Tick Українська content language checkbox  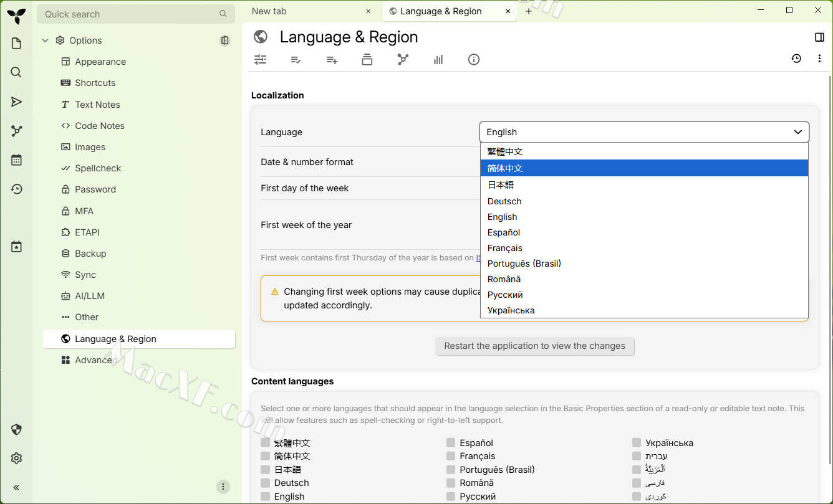click(x=637, y=443)
